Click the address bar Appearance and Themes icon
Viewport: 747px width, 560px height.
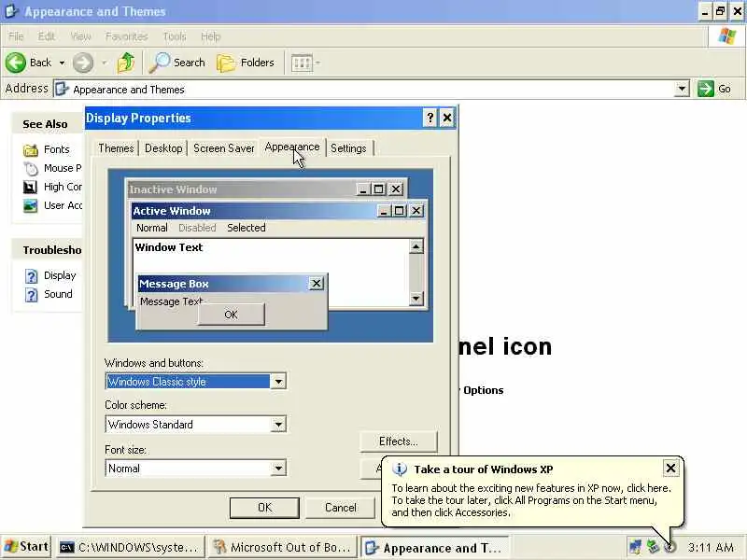[x=62, y=89]
